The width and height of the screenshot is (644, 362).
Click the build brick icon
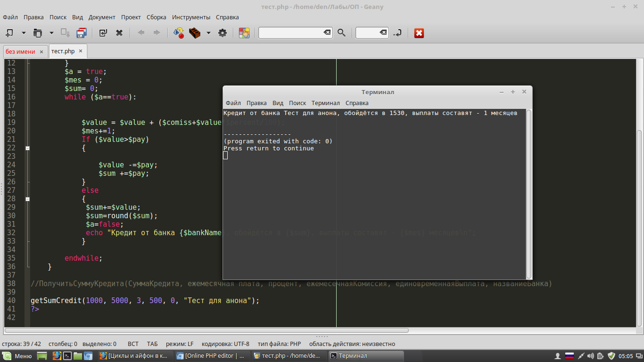click(x=194, y=33)
